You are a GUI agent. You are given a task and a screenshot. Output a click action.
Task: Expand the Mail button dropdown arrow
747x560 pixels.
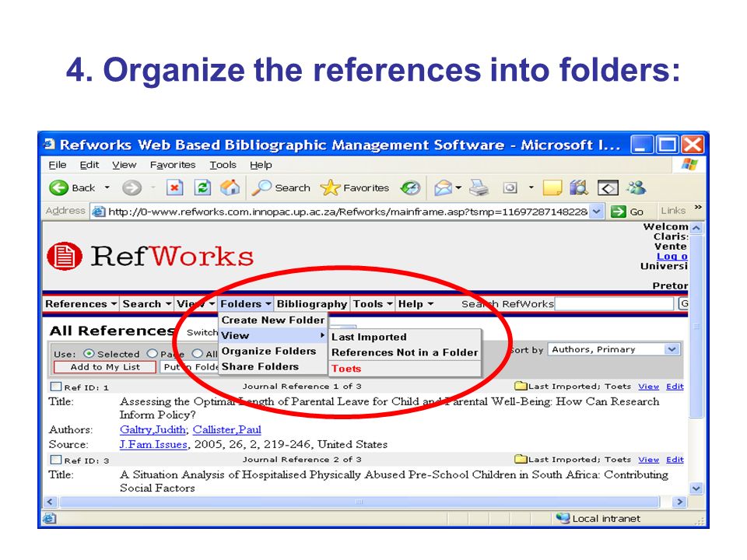point(458,187)
